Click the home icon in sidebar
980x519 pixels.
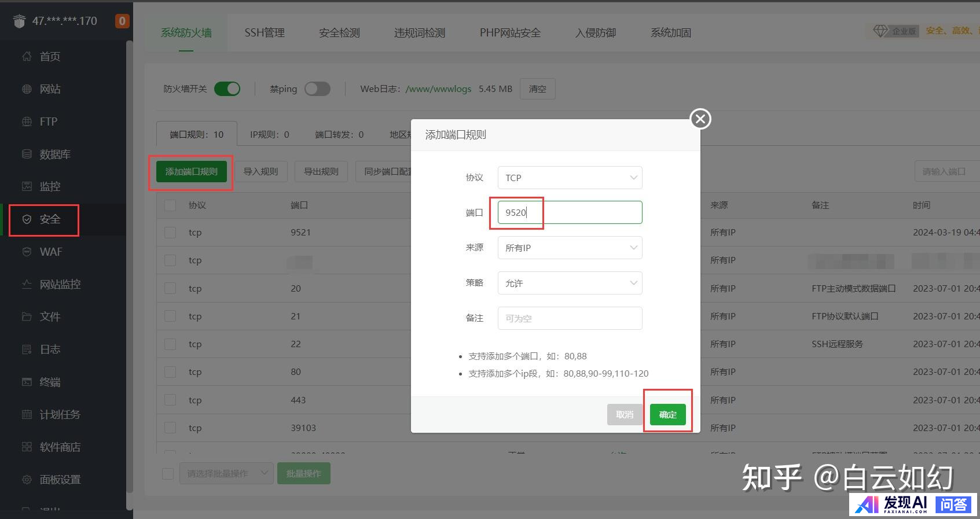coord(27,56)
